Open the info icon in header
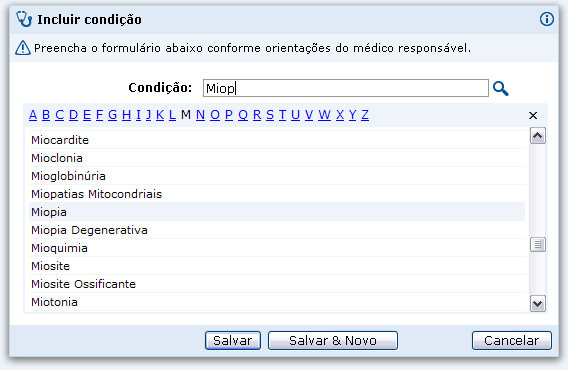 click(x=547, y=19)
